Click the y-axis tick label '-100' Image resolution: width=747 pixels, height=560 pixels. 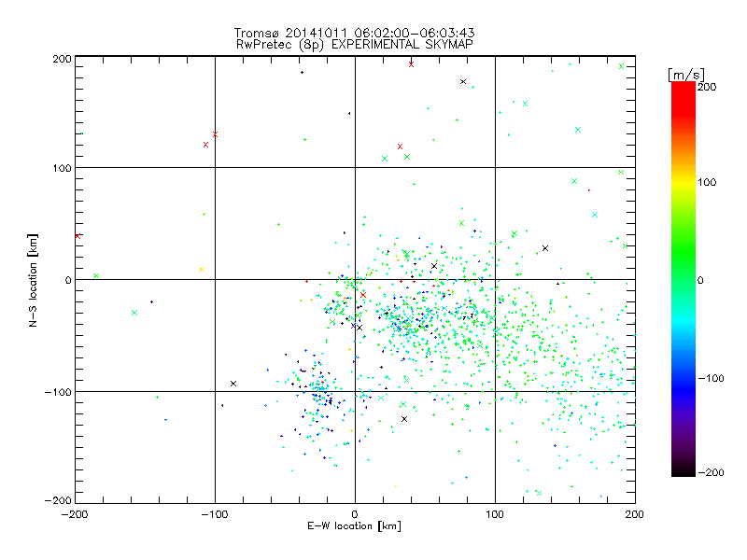click(58, 392)
